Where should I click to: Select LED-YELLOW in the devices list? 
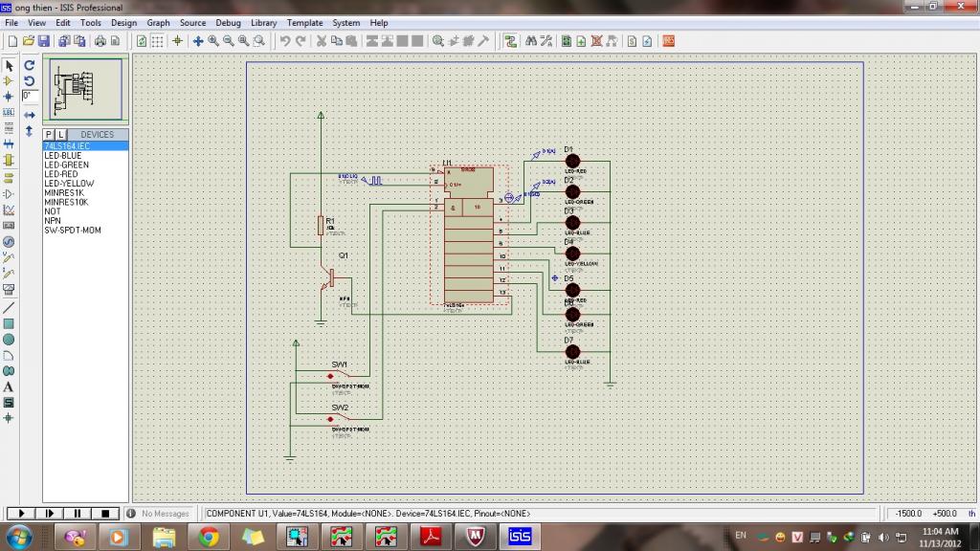pyautogui.click(x=69, y=184)
